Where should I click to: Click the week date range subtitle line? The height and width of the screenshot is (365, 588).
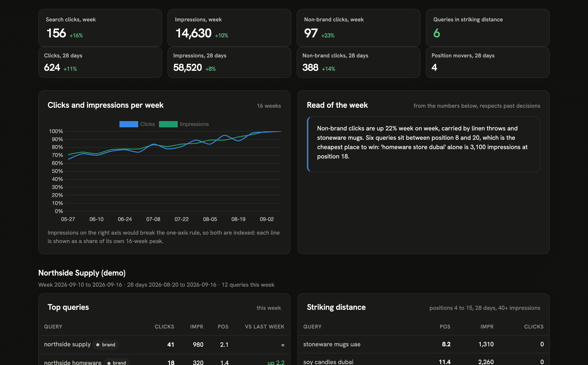(x=156, y=285)
